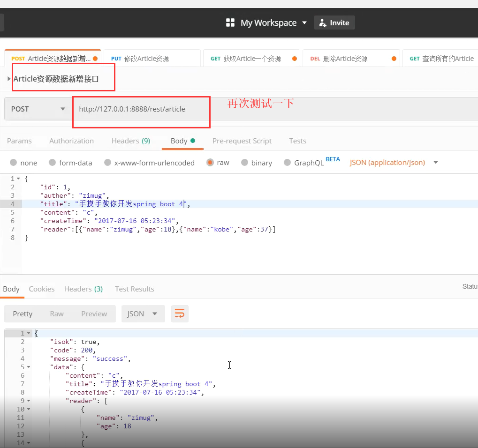The height and width of the screenshot is (448, 478).
Task: Collapse response "reader" array at line 9
Action: pyautogui.click(x=29, y=401)
